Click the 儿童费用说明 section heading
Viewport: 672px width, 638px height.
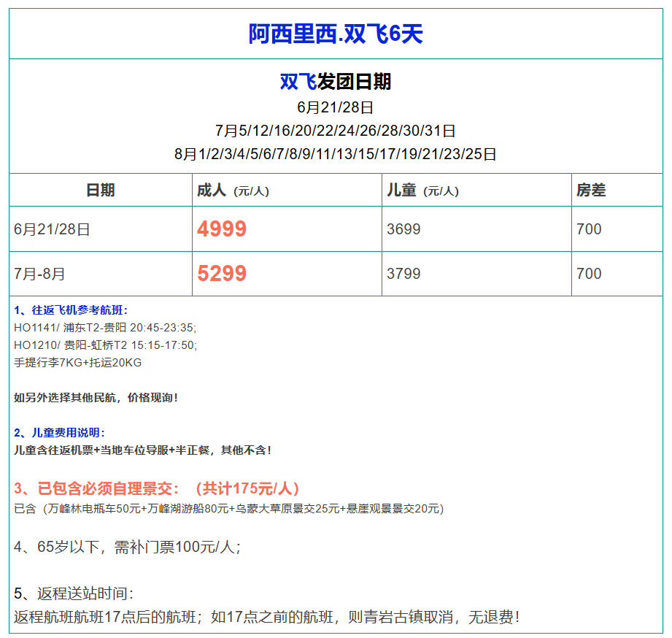click(x=60, y=433)
